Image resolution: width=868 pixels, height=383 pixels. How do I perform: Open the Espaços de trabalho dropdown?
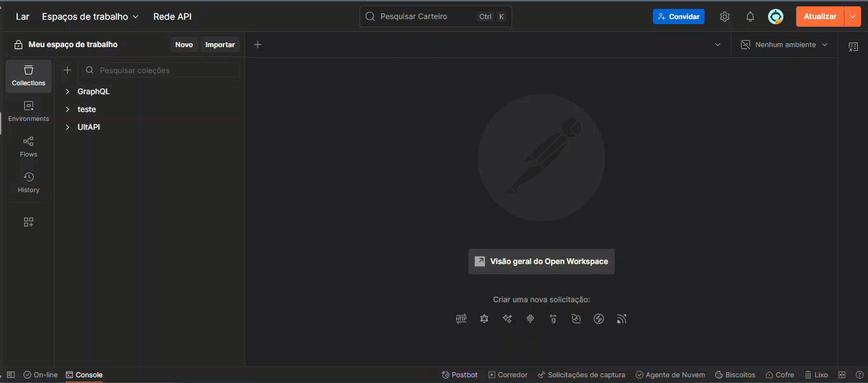90,17
